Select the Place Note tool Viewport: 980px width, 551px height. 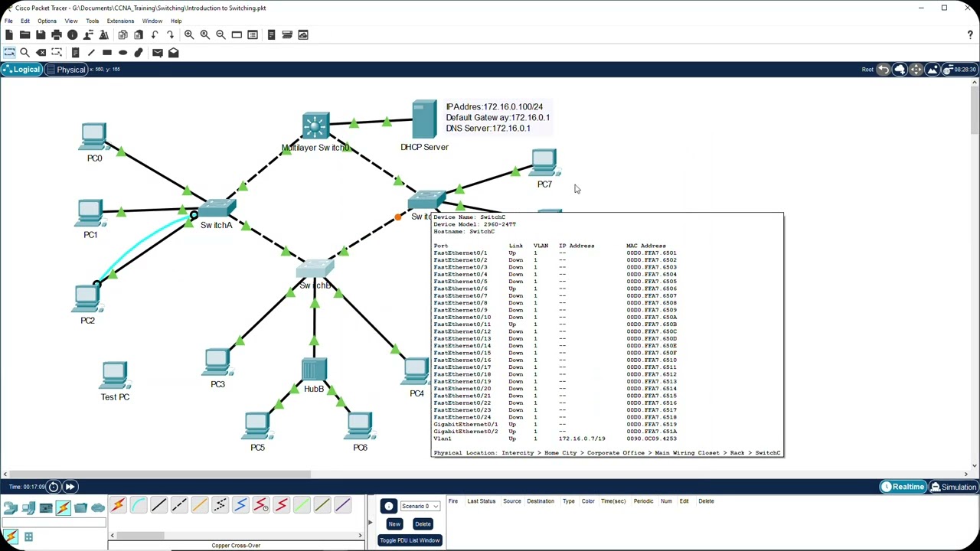coord(75,53)
